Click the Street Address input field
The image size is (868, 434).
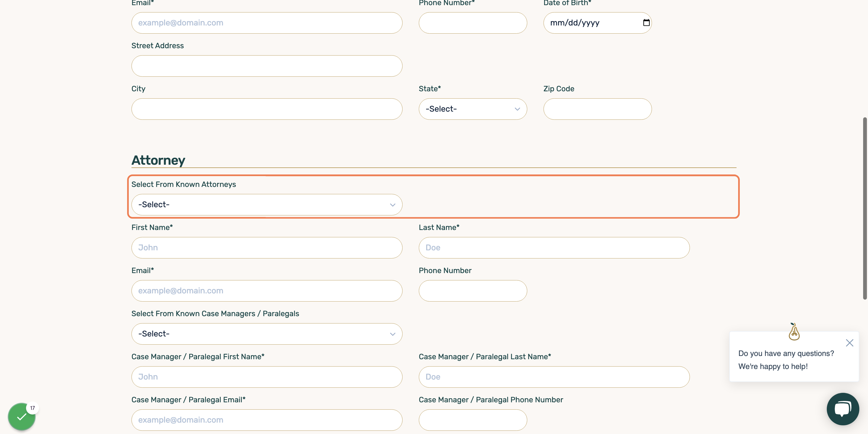[266, 66]
